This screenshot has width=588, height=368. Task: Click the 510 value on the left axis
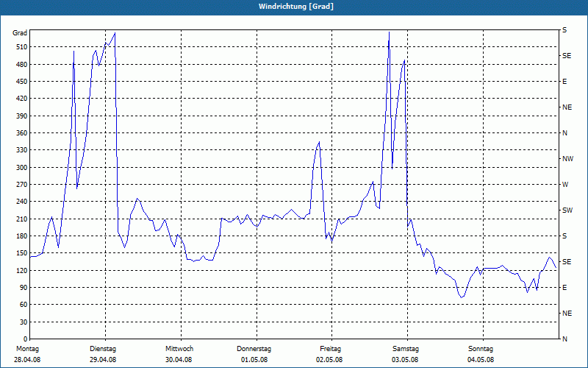click(23, 47)
